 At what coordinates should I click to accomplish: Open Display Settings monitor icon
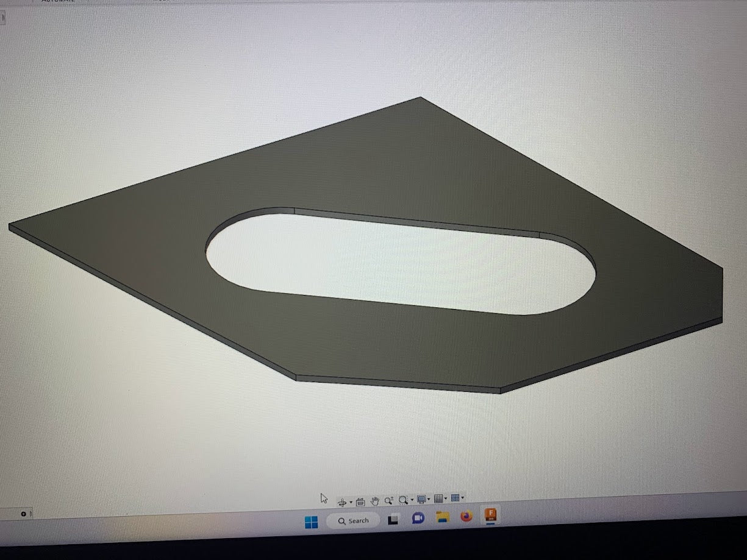(421, 500)
